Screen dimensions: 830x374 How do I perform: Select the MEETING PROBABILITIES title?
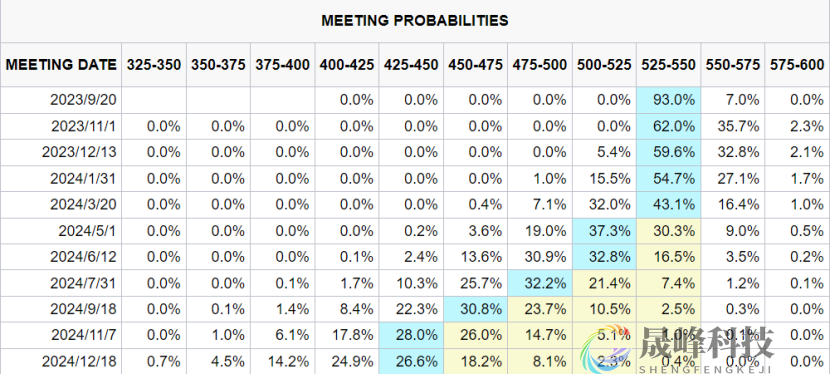point(415,21)
